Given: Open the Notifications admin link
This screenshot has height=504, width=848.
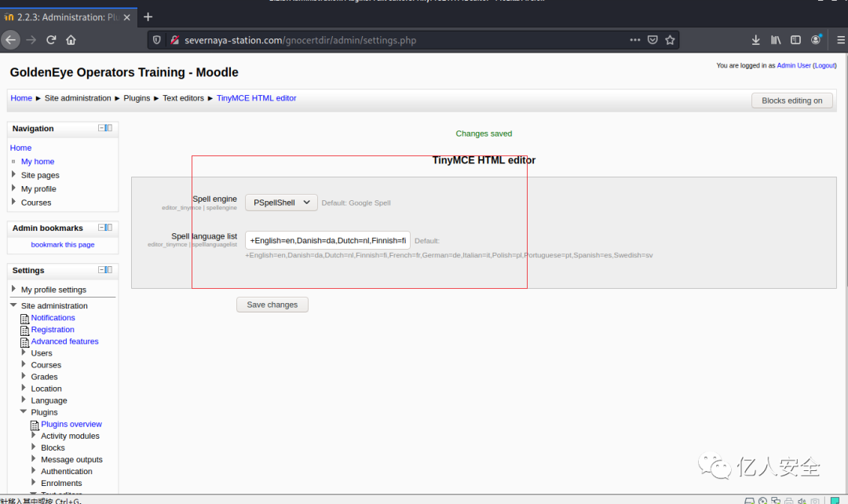Looking at the screenshot, I should (x=53, y=317).
